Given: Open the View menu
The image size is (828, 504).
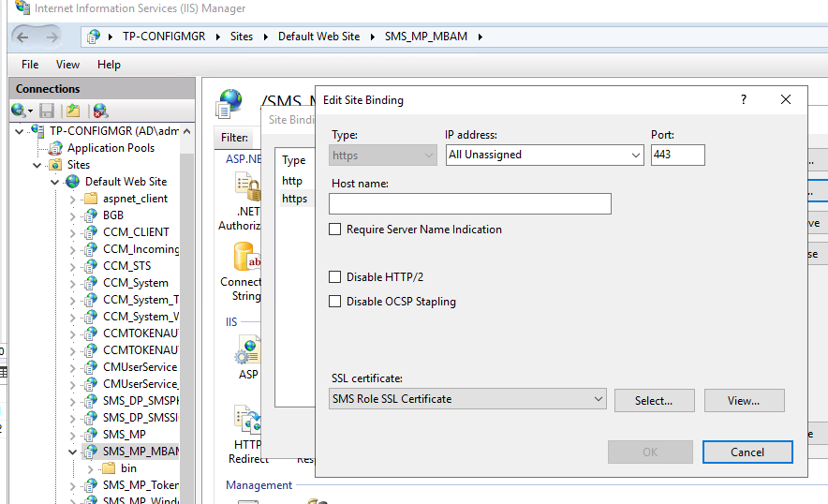Looking at the screenshot, I should [x=67, y=65].
